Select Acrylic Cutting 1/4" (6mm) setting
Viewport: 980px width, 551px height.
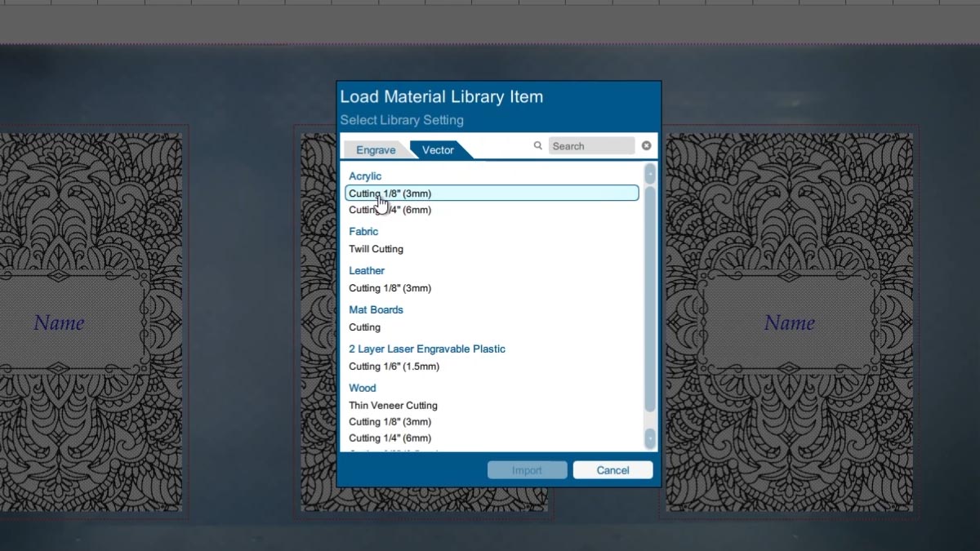390,210
